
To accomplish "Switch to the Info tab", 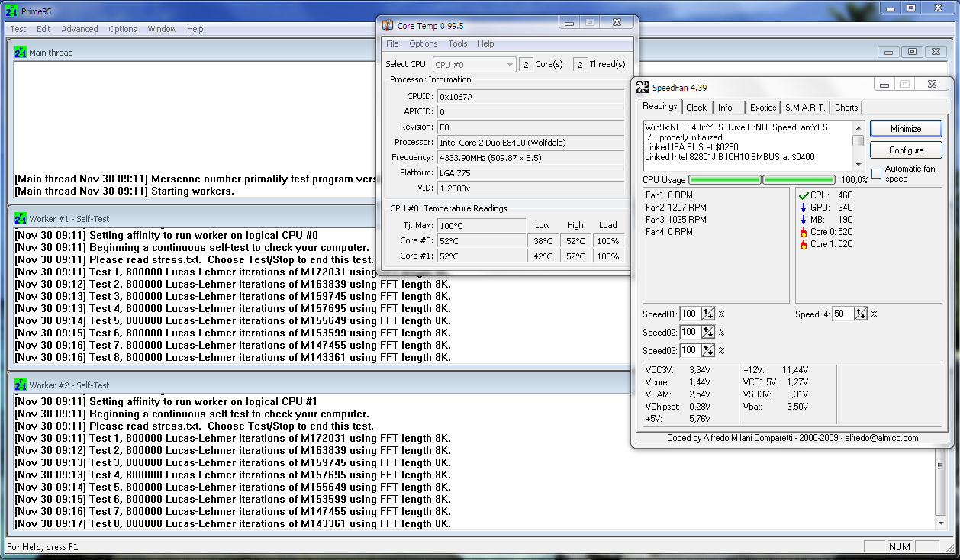I will (x=725, y=108).
